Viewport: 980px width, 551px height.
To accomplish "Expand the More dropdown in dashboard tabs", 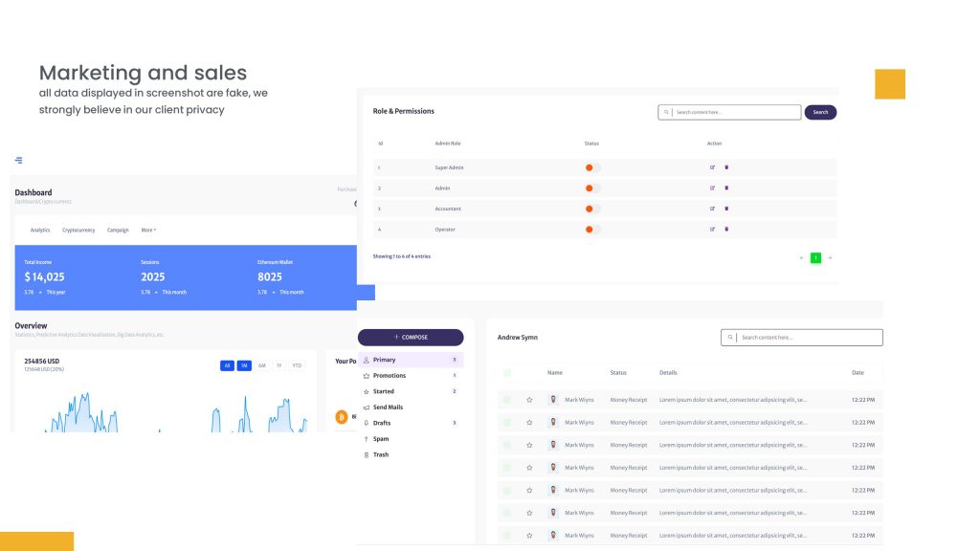I will coord(148,231).
